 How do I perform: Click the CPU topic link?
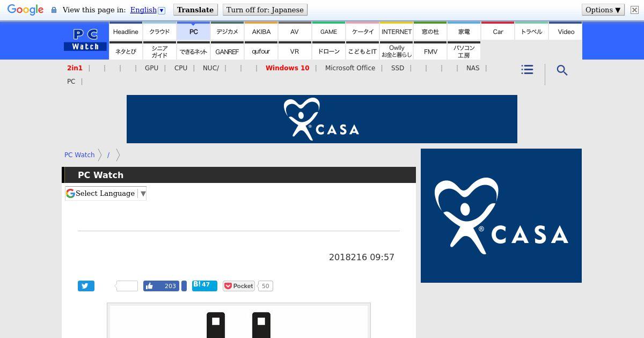181,68
